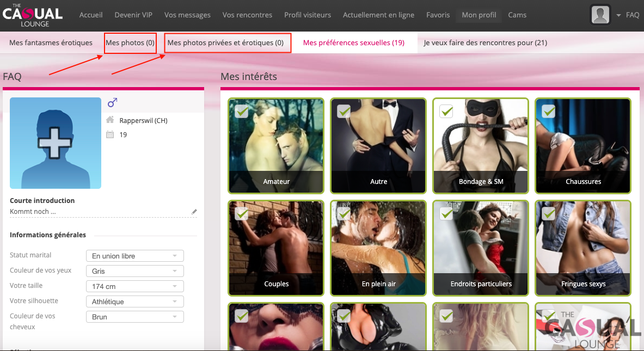Toggle the En plein air checkbox
Viewport: 644px width, 351px height.
coord(344,213)
